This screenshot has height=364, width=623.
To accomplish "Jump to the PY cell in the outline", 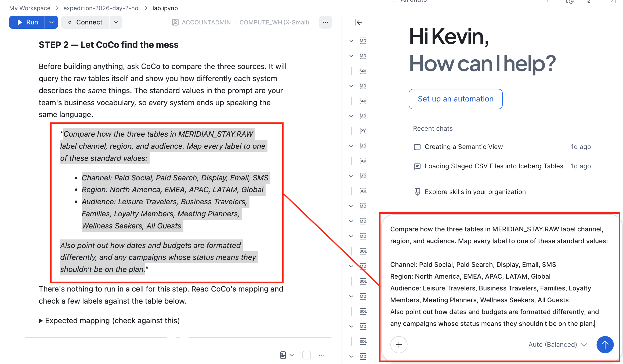I will pyautogui.click(x=363, y=131).
